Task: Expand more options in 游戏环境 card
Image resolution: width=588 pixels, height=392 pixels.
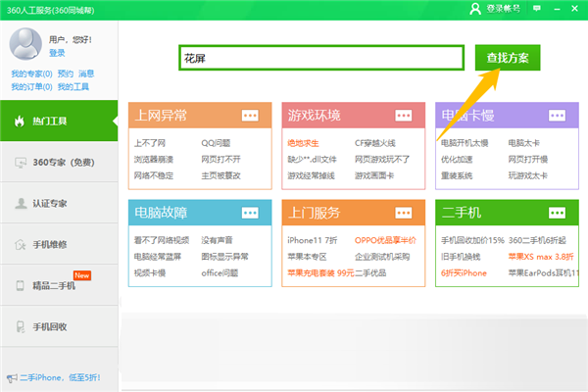Action: [404, 116]
